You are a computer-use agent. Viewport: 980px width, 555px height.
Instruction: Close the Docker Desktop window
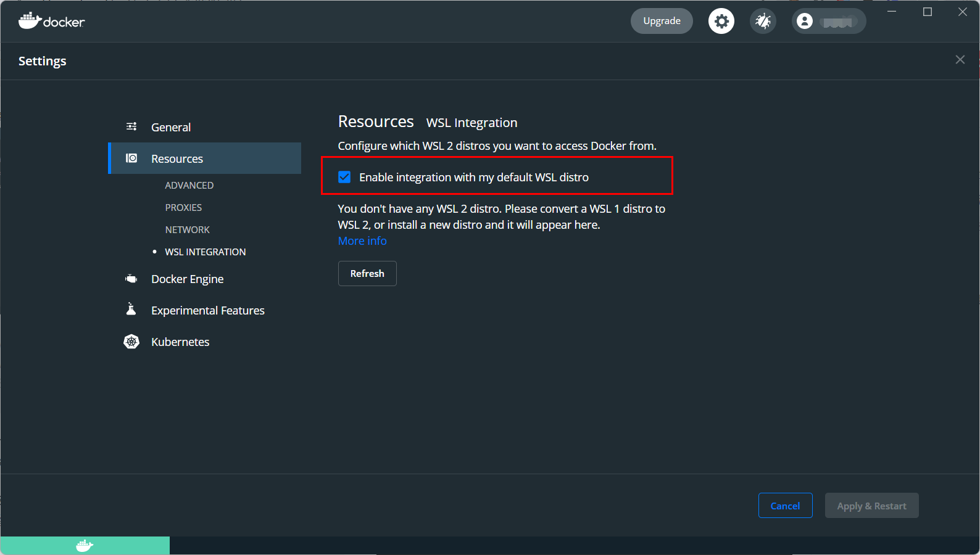tap(963, 12)
